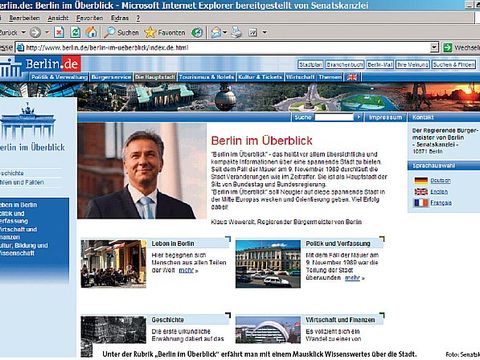Select the Wirtschaft navigation tab

pos(300,77)
